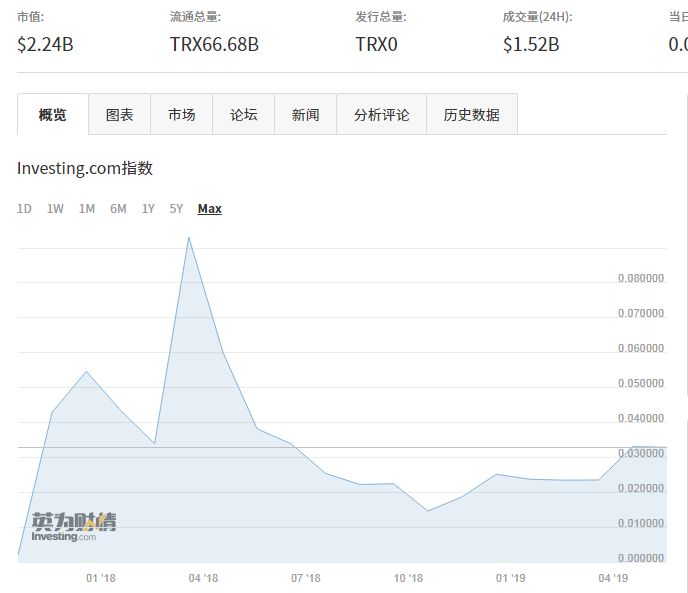
Task: Go to the 论坛 forum tab
Action: coord(244,115)
